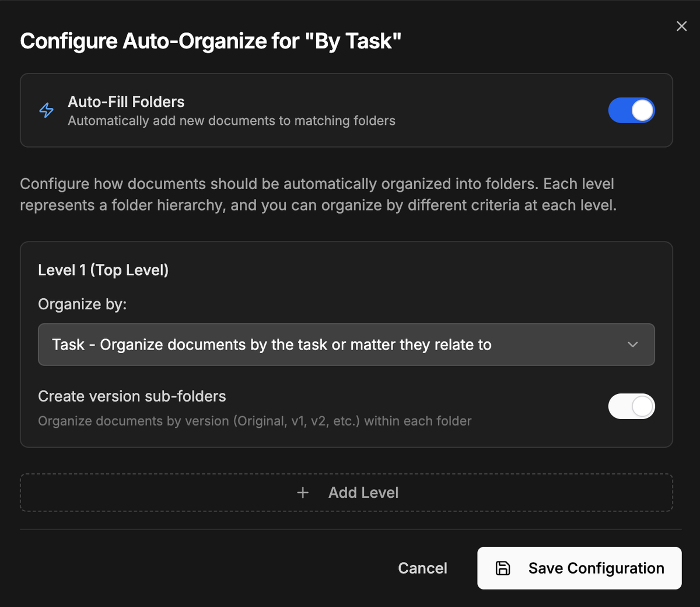Click the Create version sub-folders label
Screen dimensions: 700x607
tap(132, 396)
